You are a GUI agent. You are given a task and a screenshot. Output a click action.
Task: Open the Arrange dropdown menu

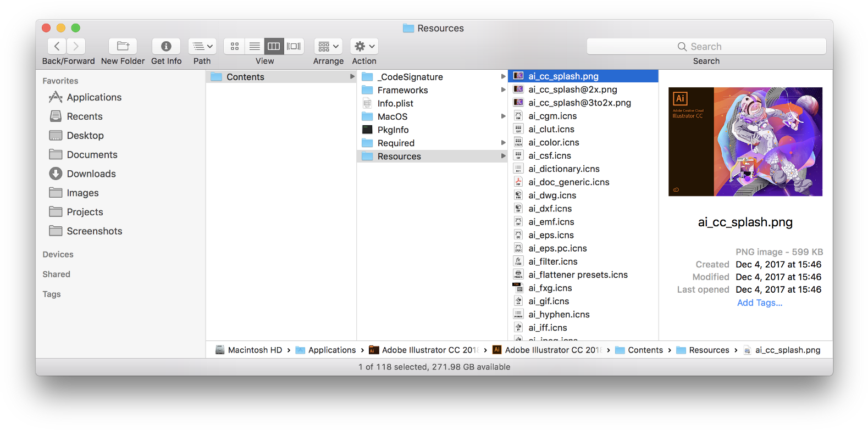[328, 47]
